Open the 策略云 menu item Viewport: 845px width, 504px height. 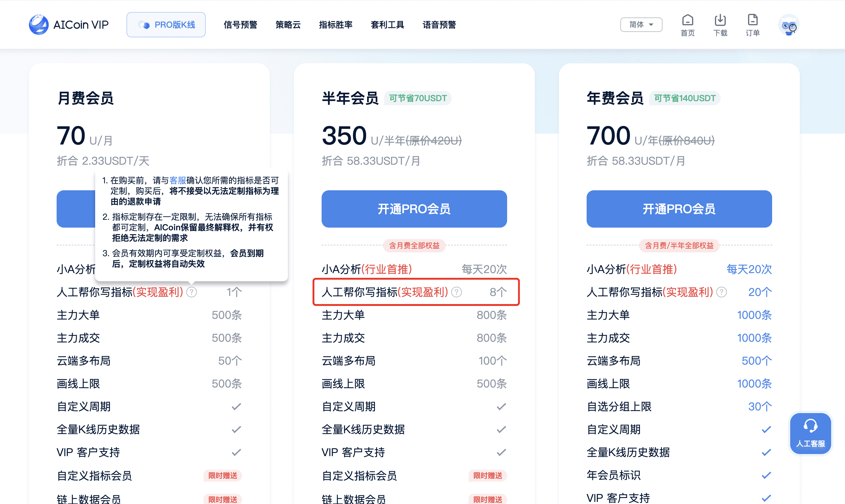(288, 25)
